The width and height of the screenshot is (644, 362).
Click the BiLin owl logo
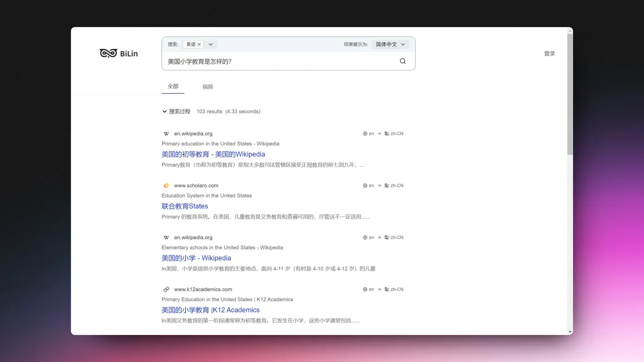(119, 53)
